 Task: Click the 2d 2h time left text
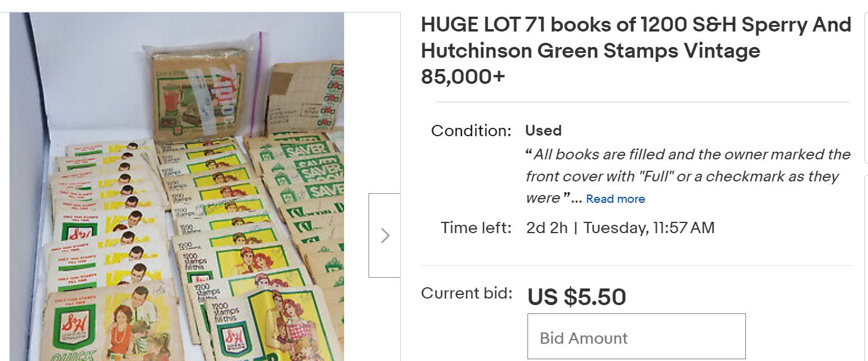coord(547,228)
